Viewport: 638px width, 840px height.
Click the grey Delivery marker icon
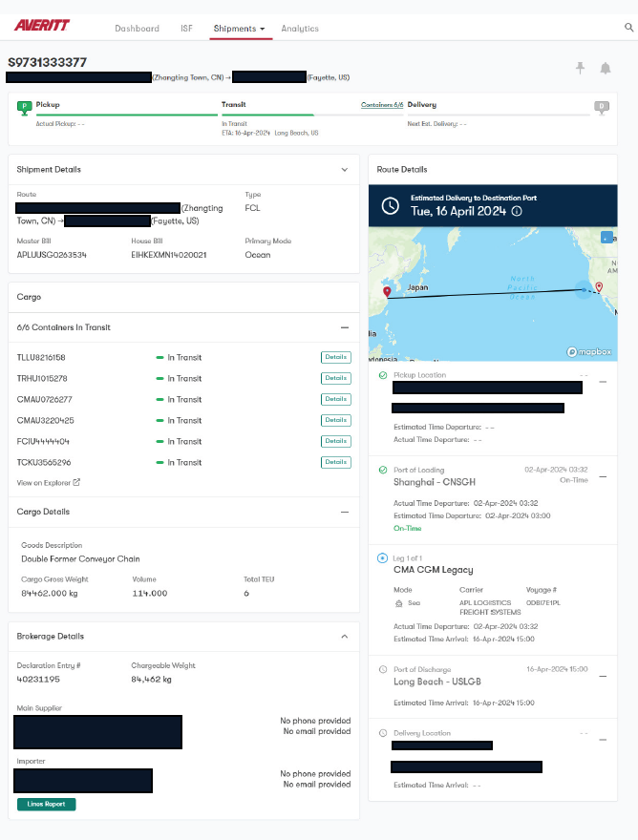(x=602, y=108)
